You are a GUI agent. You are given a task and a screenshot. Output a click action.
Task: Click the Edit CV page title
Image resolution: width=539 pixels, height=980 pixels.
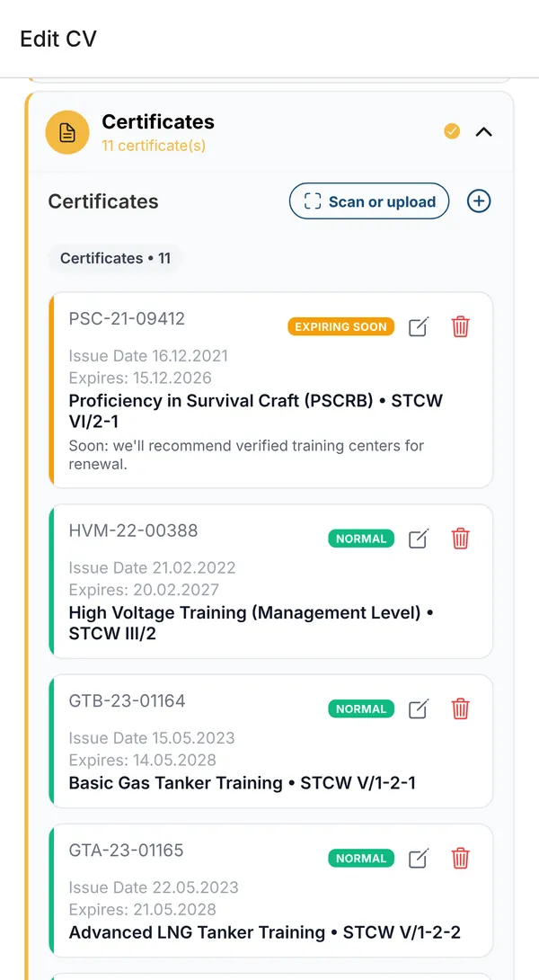point(58,39)
